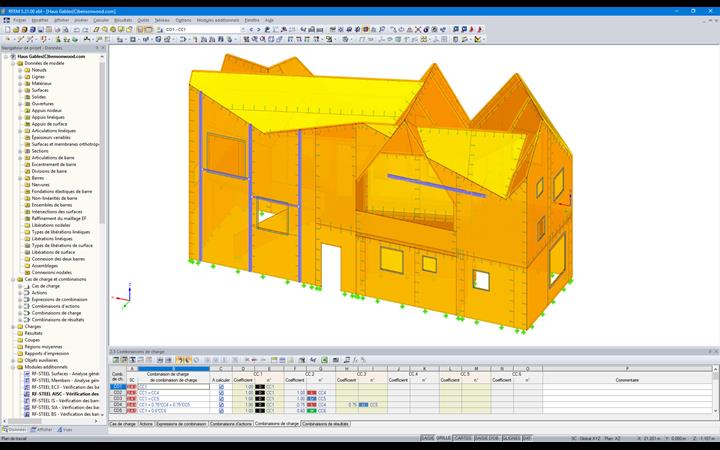Click the table's vertical scrollbar down arrow
Viewport: 720px width, 450px height.
715,411
